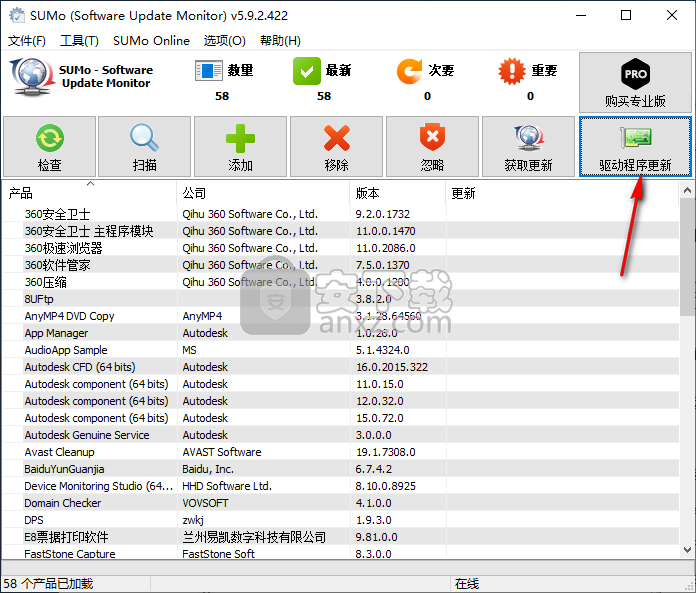Click the 9.2.0.1732 version cell
Viewport: 696px width, 593px height.
click(x=383, y=214)
